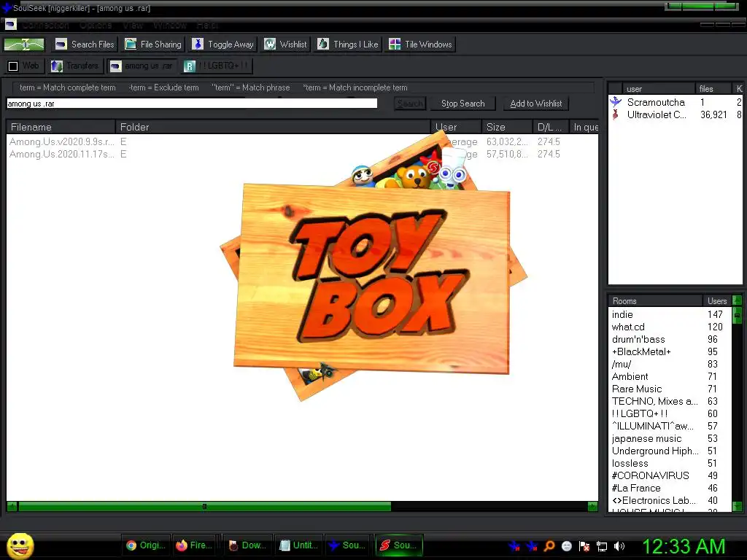Click the Tile Windows button
This screenshot has height=560, width=747.
coord(420,44)
